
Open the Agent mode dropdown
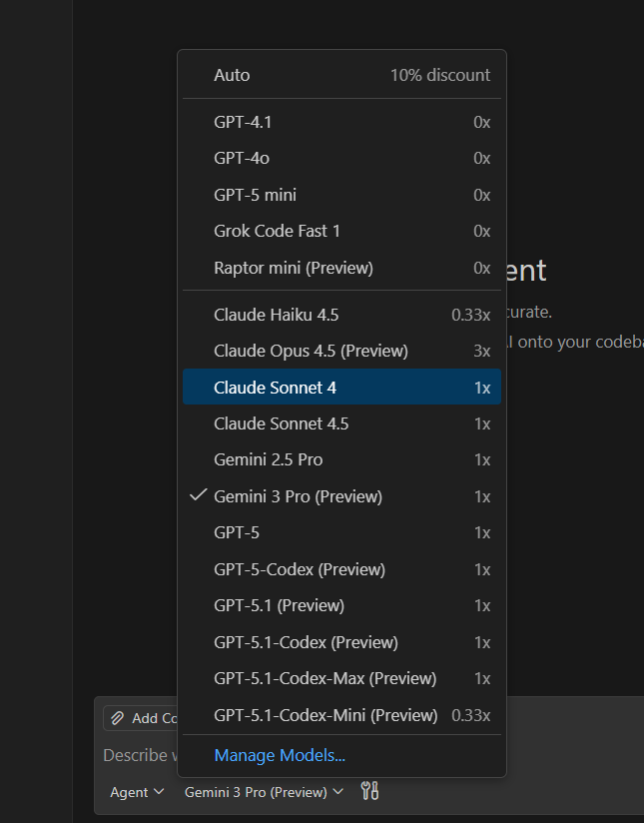137,792
